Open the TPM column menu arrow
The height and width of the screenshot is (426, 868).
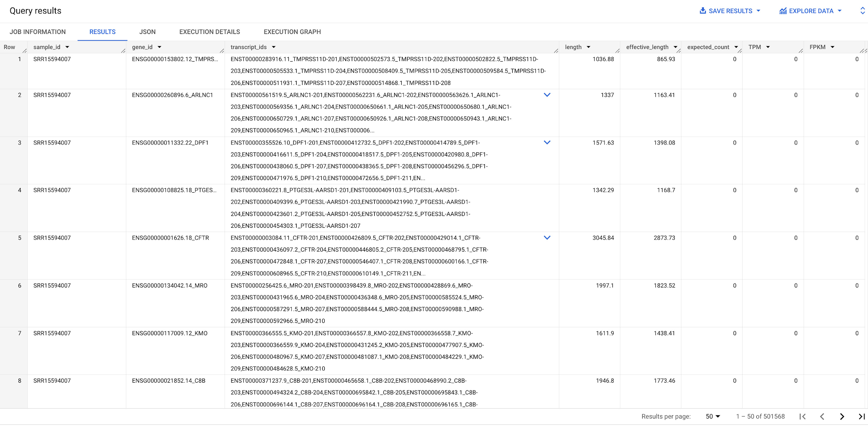pos(768,47)
